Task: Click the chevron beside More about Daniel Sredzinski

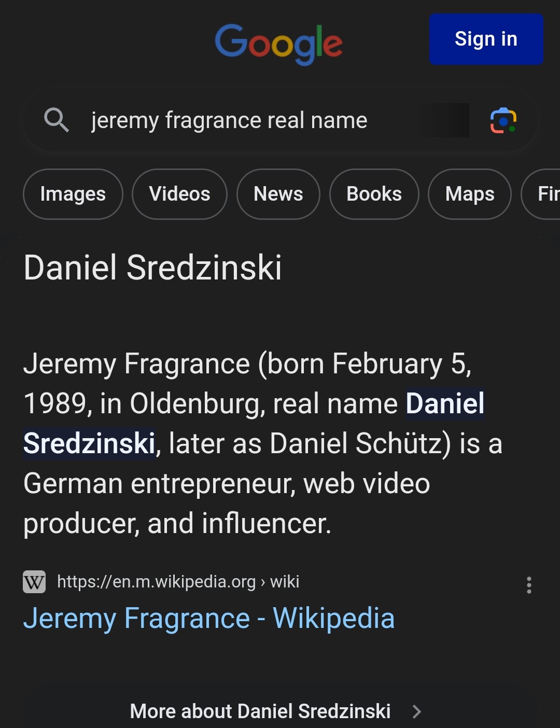Action: point(417,711)
